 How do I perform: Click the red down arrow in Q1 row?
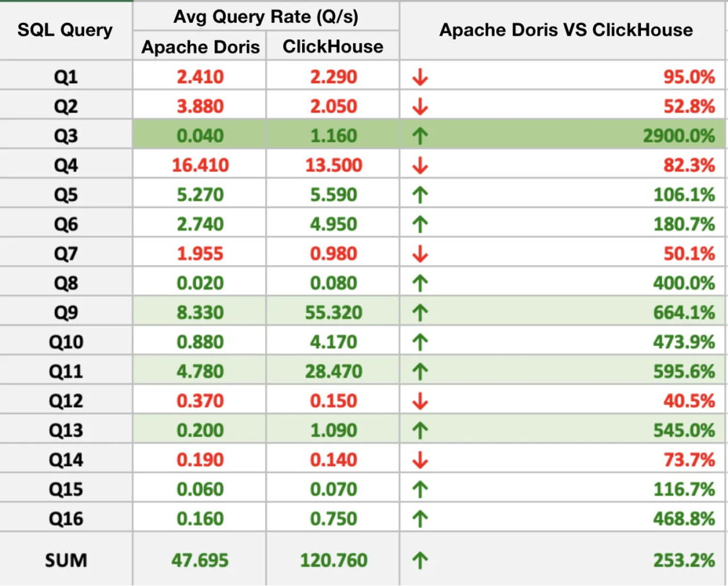420,77
